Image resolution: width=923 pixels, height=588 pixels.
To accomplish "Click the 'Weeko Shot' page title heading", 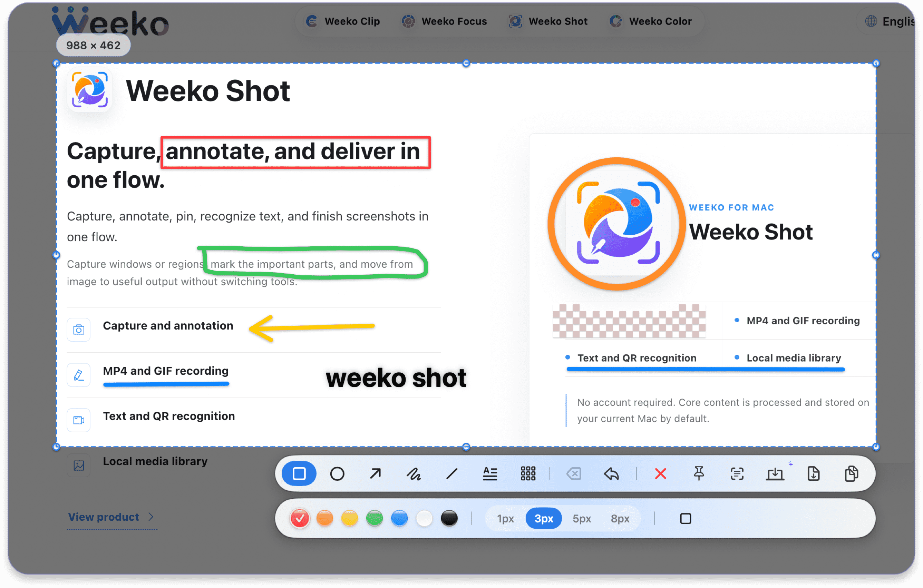I will coord(208,91).
